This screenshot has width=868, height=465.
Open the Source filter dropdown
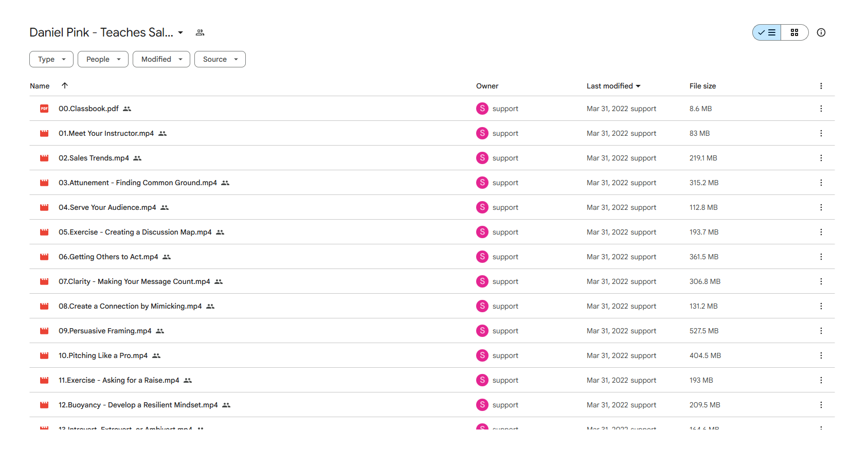tap(220, 59)
